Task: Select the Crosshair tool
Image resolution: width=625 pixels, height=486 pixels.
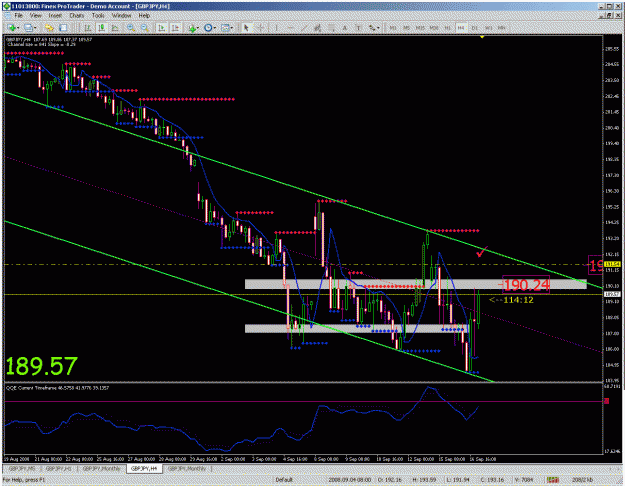Action: pyautogui.click(x=260, y=28)
